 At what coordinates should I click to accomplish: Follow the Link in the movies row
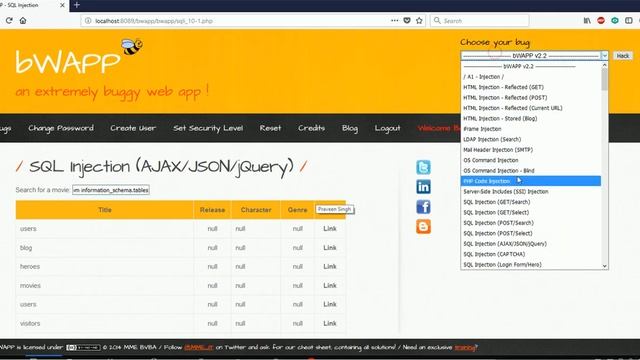[x=330, y=285]
